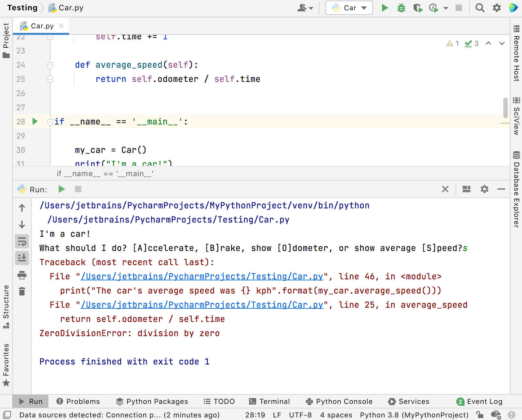The height and width of the screenshot is (420, 522).
Task: Close the Car.py editor tab
Action: (x=61, y=26)
